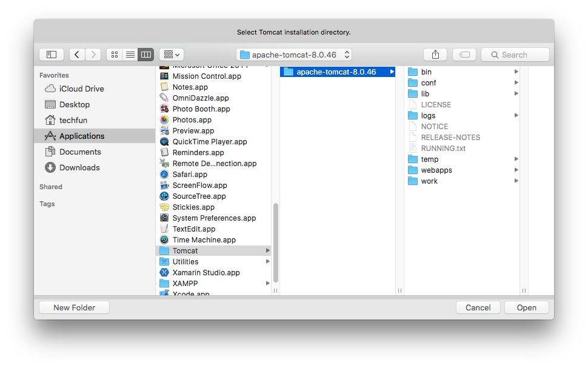This screenshot has height=368, width=588.
Task: Go back with the left chevron button
Action: click(x=77, y=55)
